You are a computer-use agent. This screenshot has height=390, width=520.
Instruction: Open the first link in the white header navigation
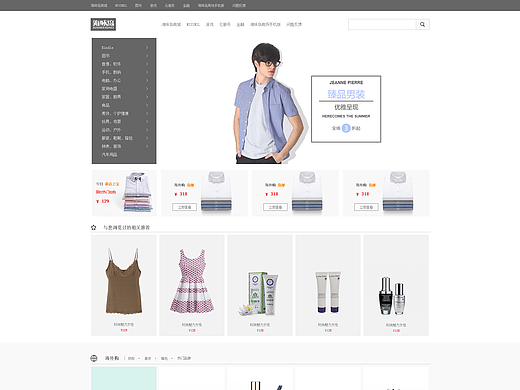click(171, 24)
